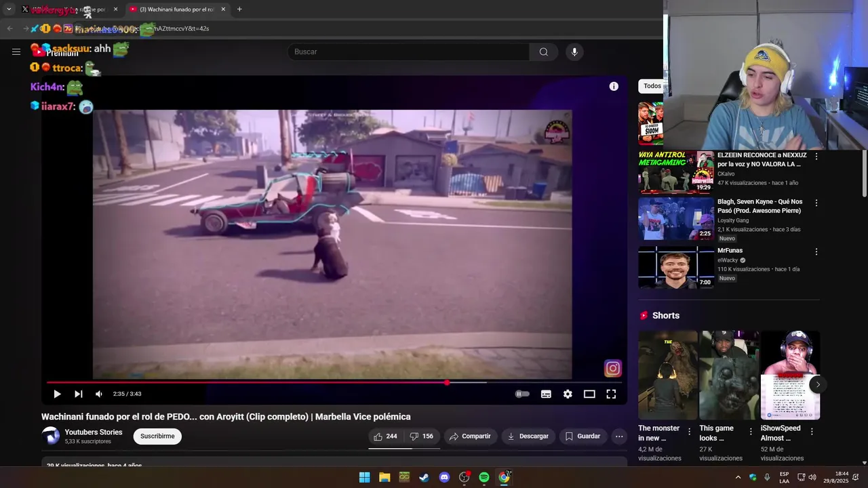
Task: Open the video title text
Action: pyautogui.click(x=226, y=417)
